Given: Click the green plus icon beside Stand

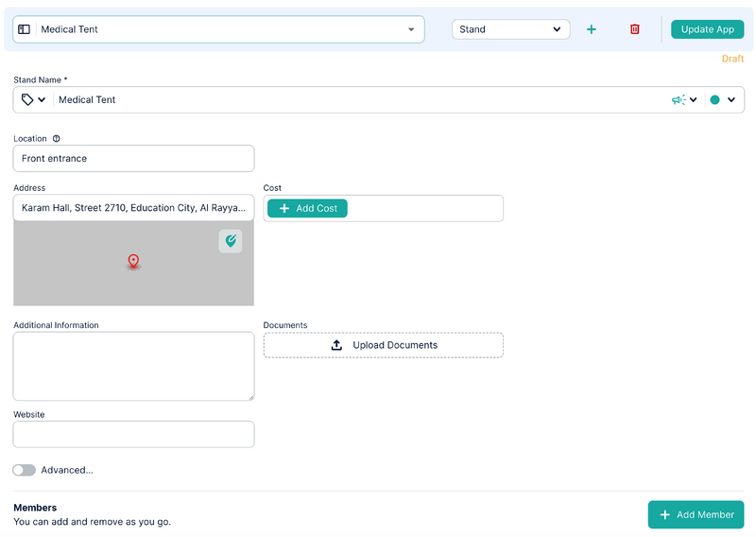Looking at the screenshot, I should tap(592, 29).
